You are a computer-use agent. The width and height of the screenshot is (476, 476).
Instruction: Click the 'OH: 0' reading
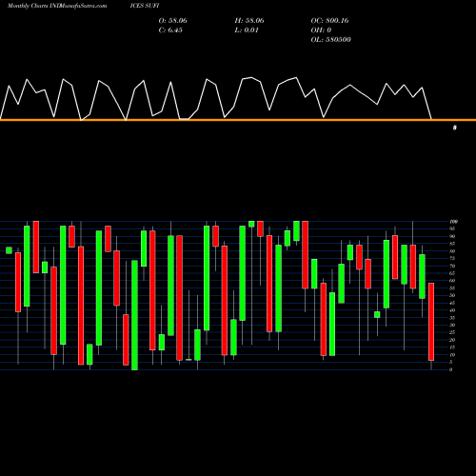point(321,30)
